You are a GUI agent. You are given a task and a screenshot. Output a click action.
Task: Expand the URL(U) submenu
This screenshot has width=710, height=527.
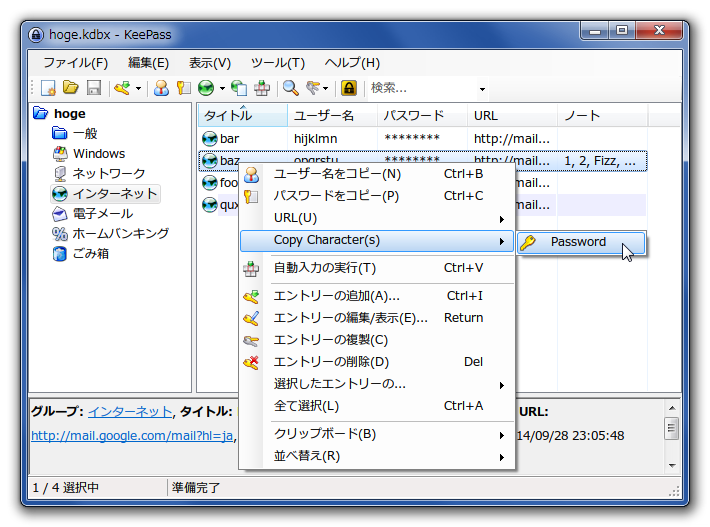click(x=377, y=218)
